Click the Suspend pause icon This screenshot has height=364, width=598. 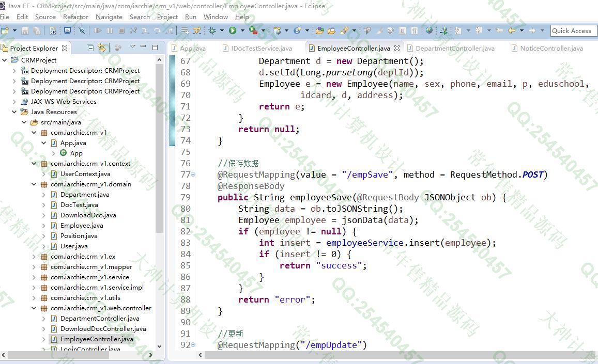110,30
